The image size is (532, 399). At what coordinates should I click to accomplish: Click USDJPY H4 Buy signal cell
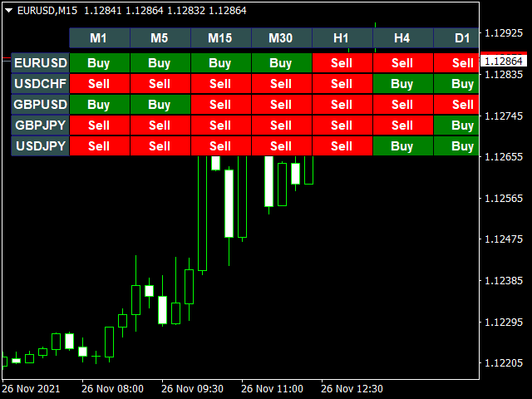(x=403, y=146)
